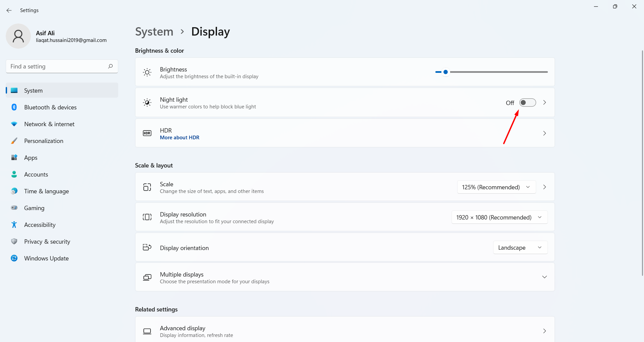Open the Scale percentage dropdown
Screen dimensions: 644x342
(496, 187)
